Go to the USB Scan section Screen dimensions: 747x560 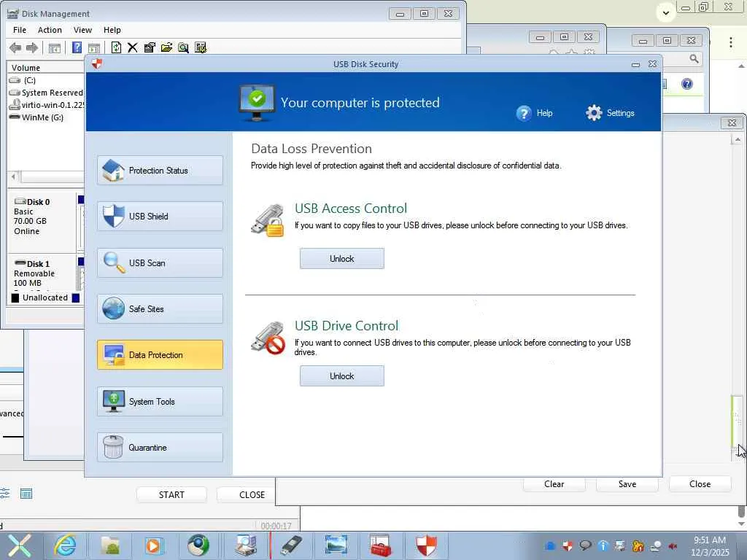(160, 262)
